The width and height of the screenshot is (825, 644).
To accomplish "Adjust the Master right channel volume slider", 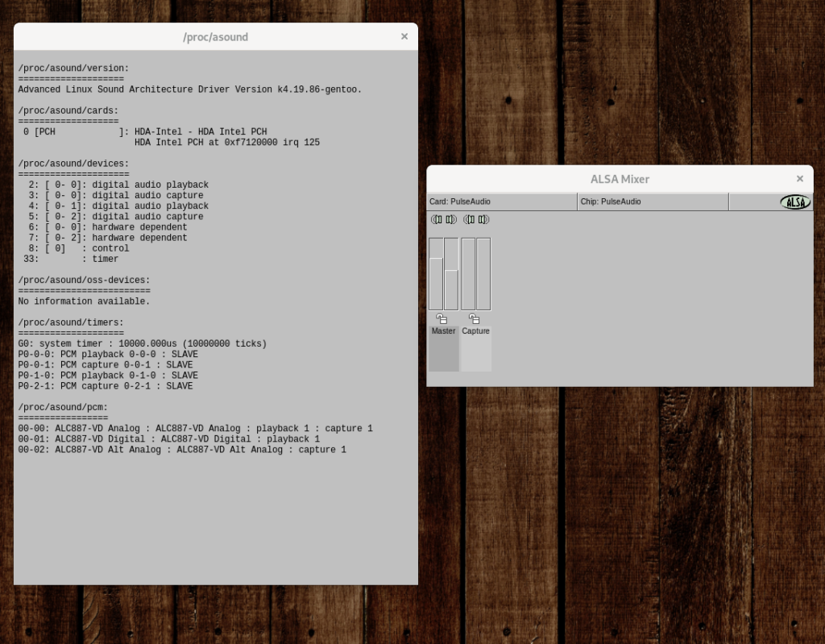I will click(x=451, y=274).
